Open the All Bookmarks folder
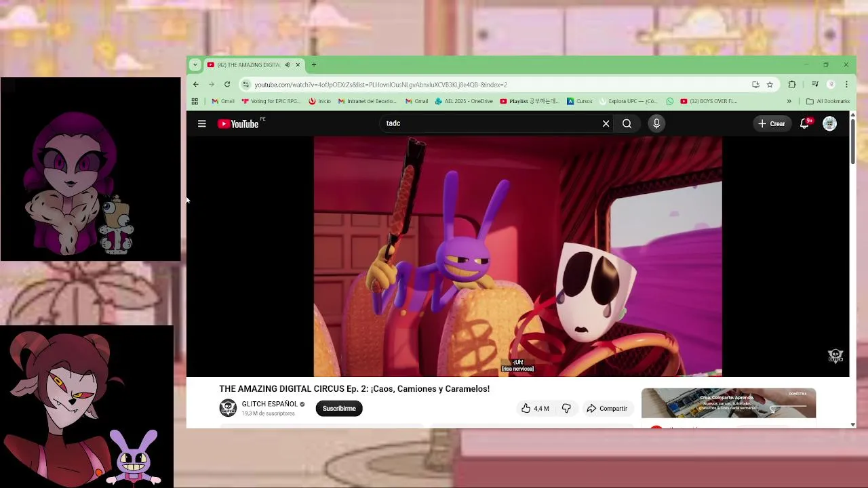This screenshot has height=488, width=868. coord(828,101)
